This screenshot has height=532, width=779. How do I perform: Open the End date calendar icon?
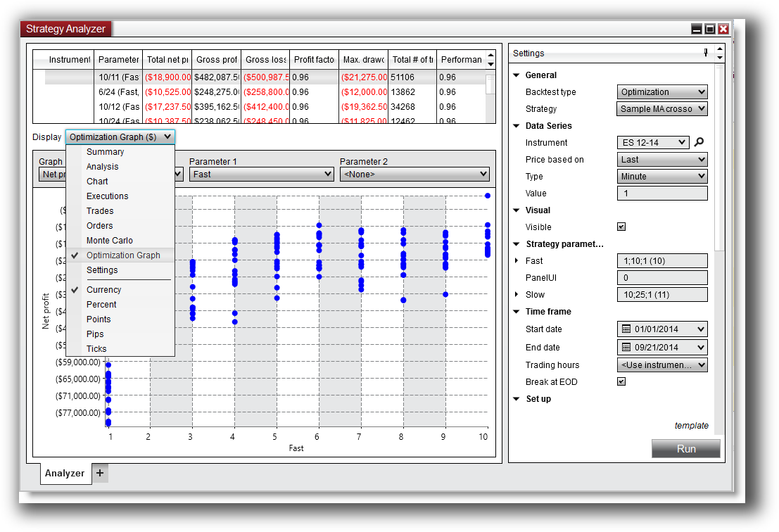pyautogui.click(x=626, y=347)
